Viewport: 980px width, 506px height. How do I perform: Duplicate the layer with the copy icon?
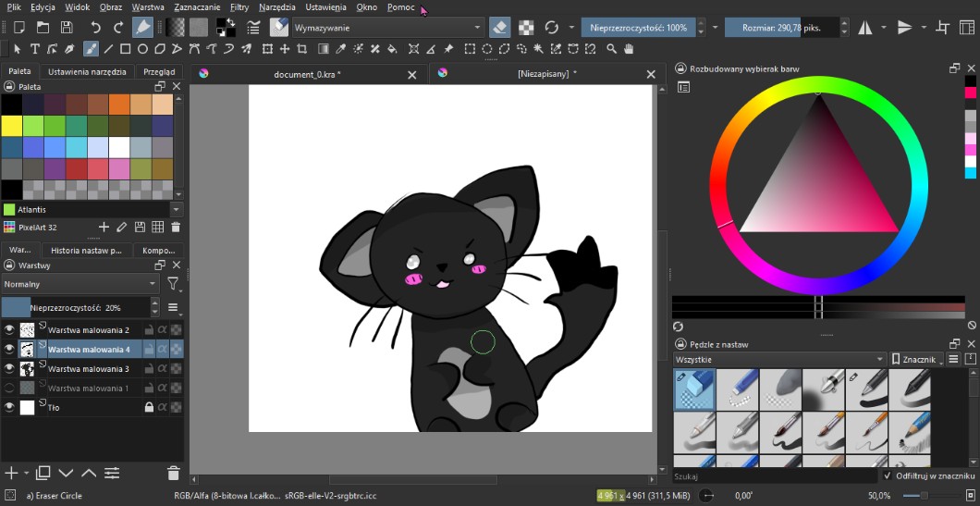43,474
